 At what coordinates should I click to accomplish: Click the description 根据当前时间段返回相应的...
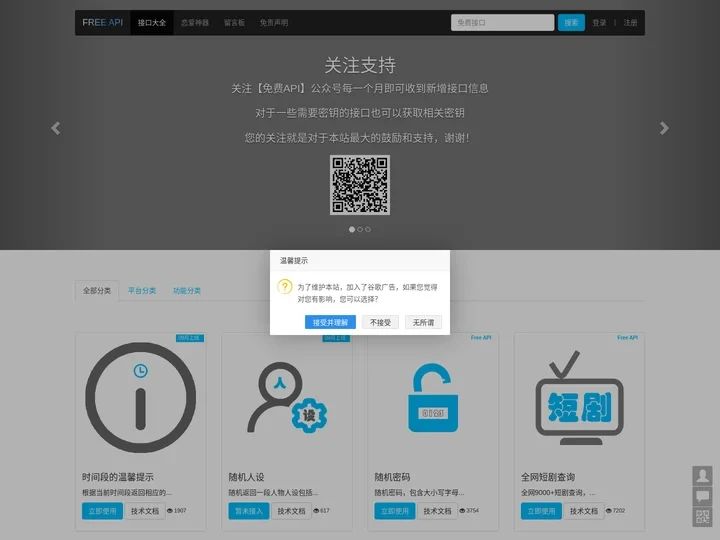pyautogui.click(x=127, y=493)
